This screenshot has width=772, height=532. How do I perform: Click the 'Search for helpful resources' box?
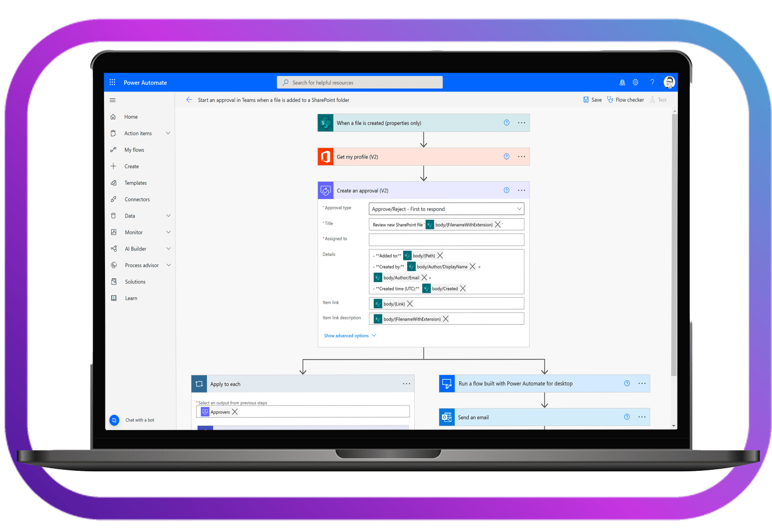[x=360, y=82]
